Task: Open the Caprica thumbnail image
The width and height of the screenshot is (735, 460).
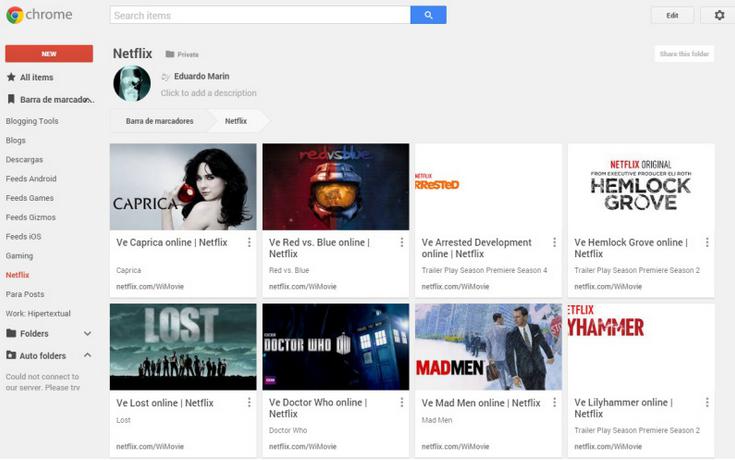Action: coord(183,187)
